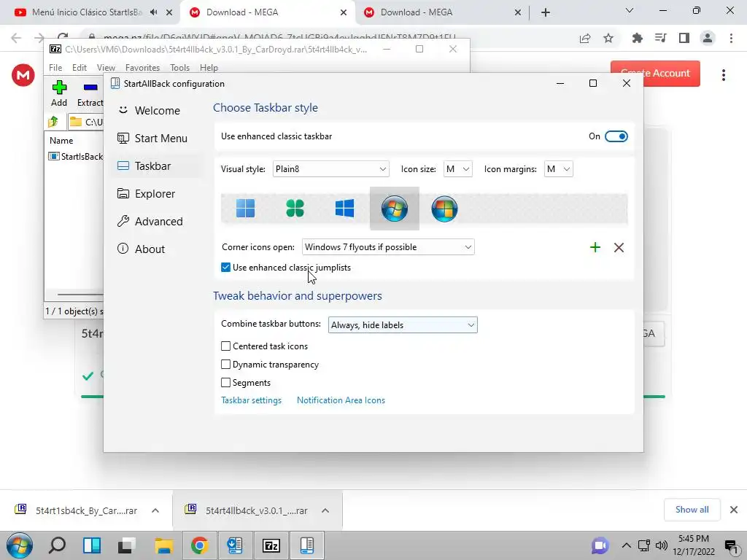Viewport: 747px width, 560px height.
Task: Click the 7-Zip Extract minus icon
Action: [x=90, y=87]
